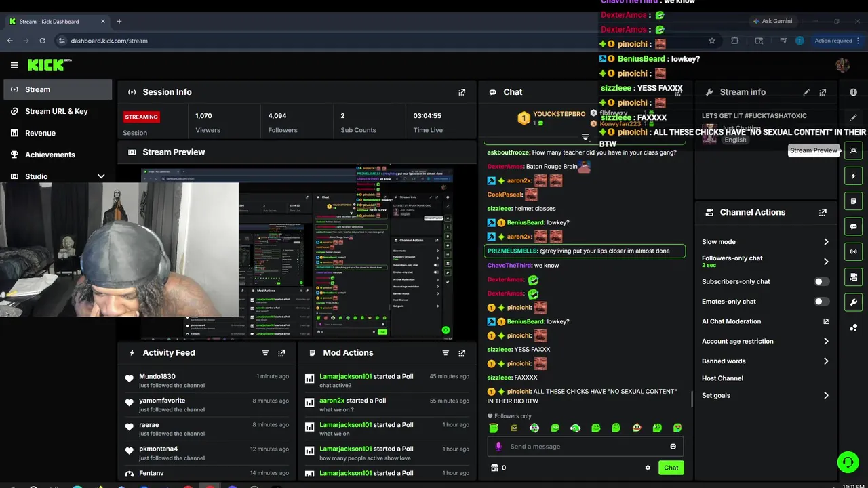
Task: Click the pencil icon in right sidebar
Action: click(x=853, y=117)
